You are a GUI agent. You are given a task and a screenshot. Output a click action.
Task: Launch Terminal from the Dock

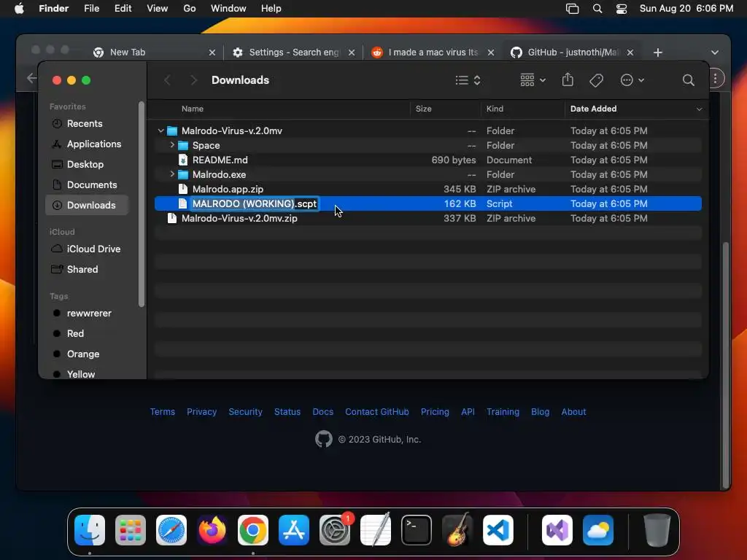(417, 530)
